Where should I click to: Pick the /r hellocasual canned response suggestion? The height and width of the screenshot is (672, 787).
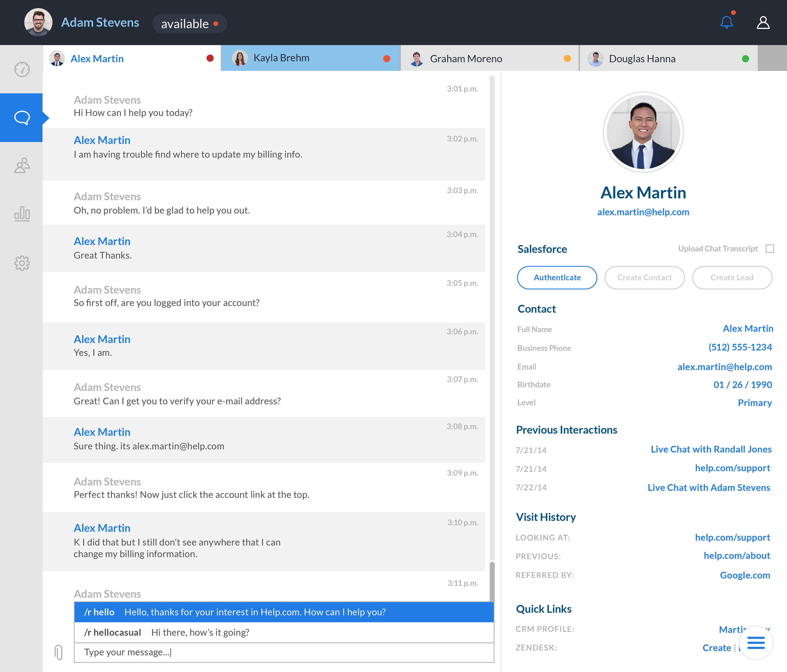coord(284,633)
